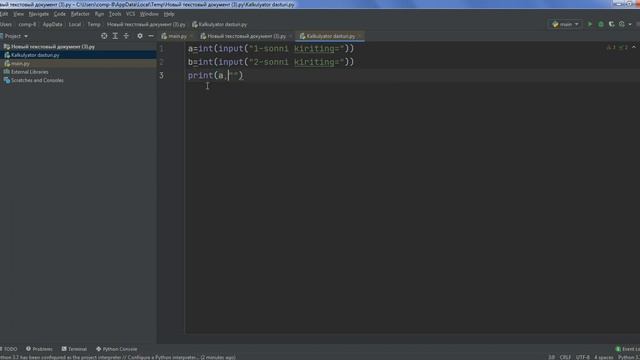Click the up arrow next to inspection indicators
The image size is (640, 360).
coord(634,47)
